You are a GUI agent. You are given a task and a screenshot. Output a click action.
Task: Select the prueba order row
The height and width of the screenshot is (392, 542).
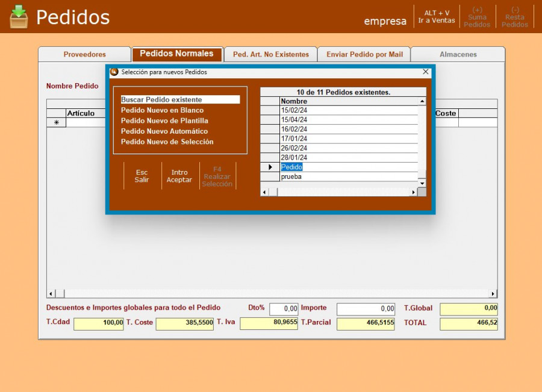click(348, 177)
